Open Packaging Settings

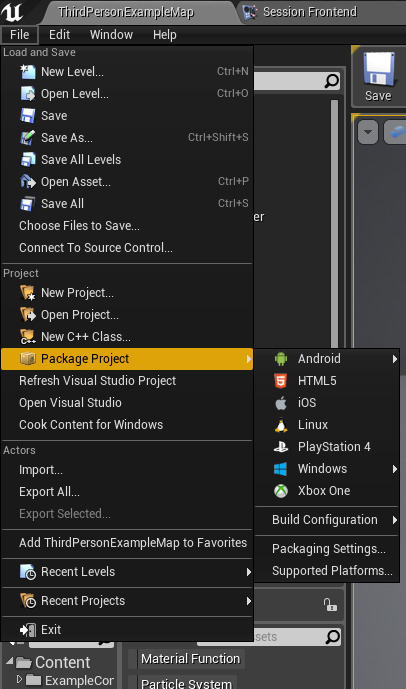click(x=327, y=549)
